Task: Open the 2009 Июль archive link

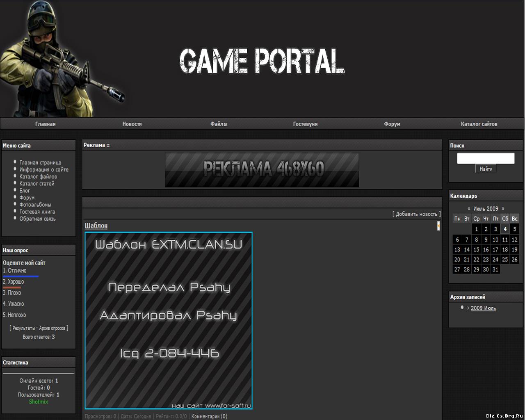Action: click(483, 308)
